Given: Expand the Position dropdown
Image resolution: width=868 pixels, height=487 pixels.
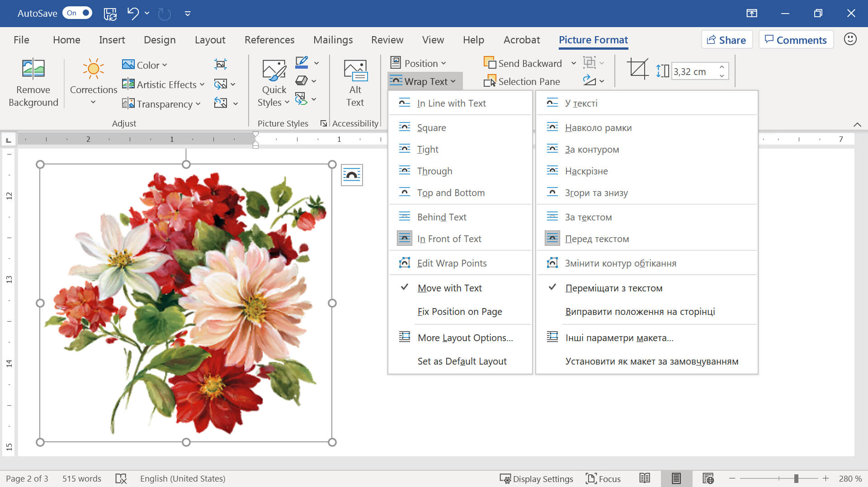Looking at the screenshot, I should [x=419, y=63].
